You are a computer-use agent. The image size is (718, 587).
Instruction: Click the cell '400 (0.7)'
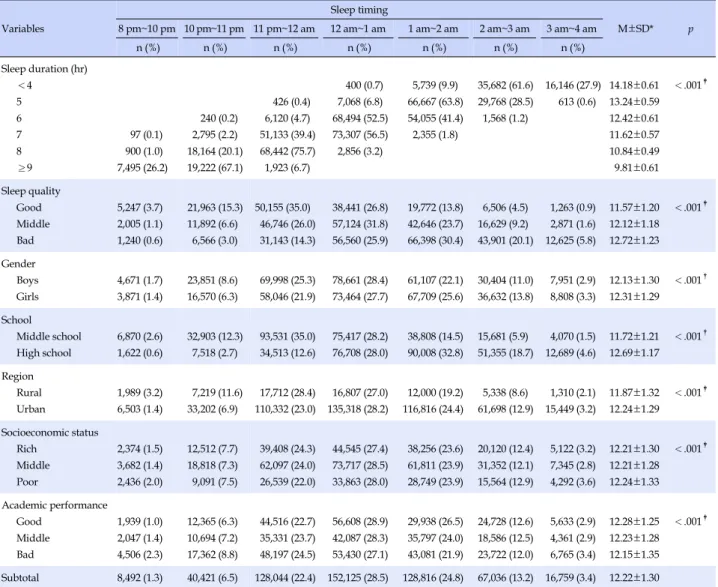(364, 85)
